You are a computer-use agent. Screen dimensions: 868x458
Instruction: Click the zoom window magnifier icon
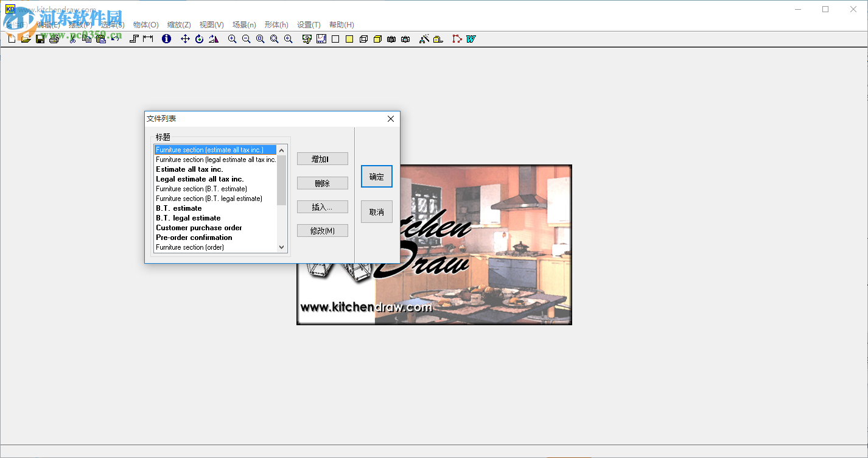[260, 39]
